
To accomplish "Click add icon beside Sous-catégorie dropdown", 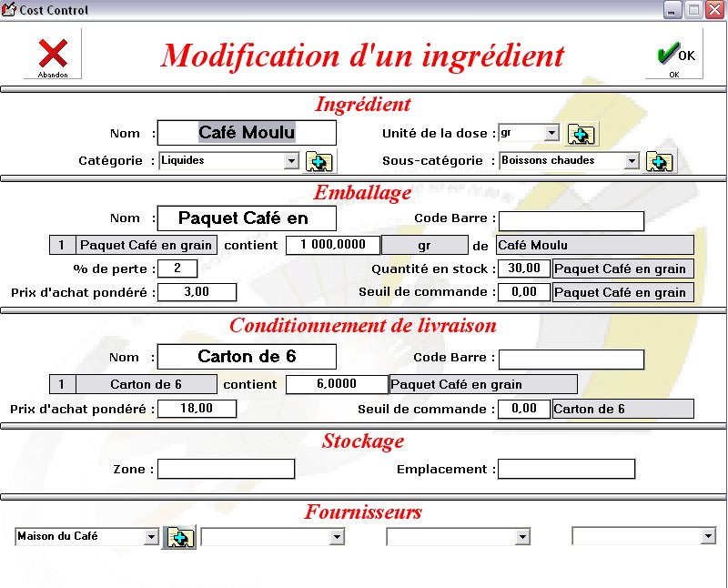I will (660, 161).
